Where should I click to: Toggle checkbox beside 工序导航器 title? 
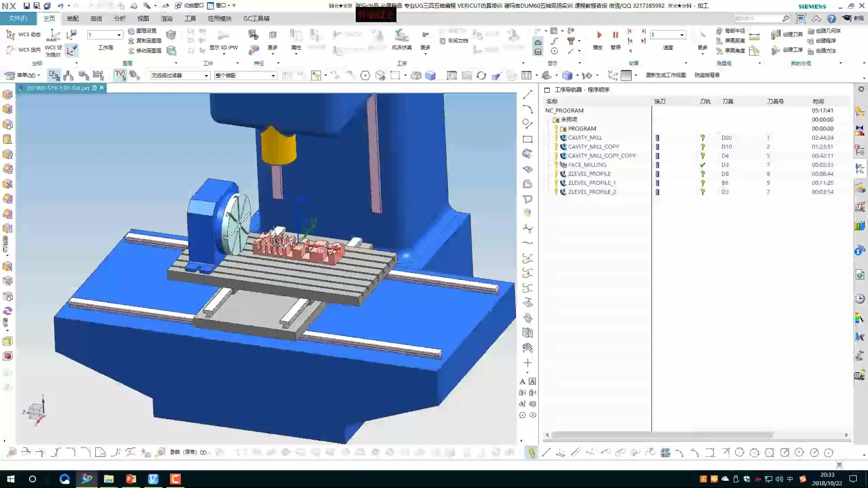[x=547, y=90]
